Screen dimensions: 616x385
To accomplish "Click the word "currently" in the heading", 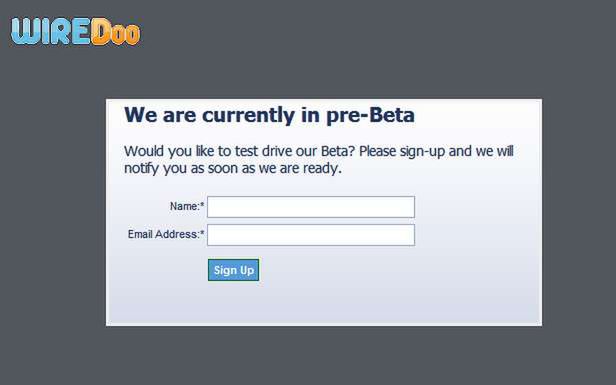I will (x=248, y=116).
